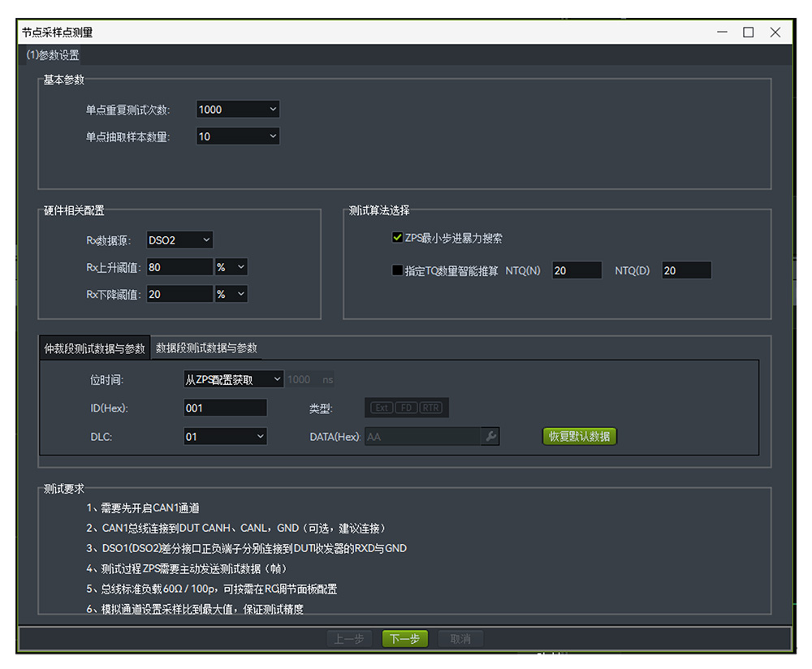Click the wrench icon beside DATA(Hex) field
Viewport: 812px width, 669px height.
coord(490,437)
